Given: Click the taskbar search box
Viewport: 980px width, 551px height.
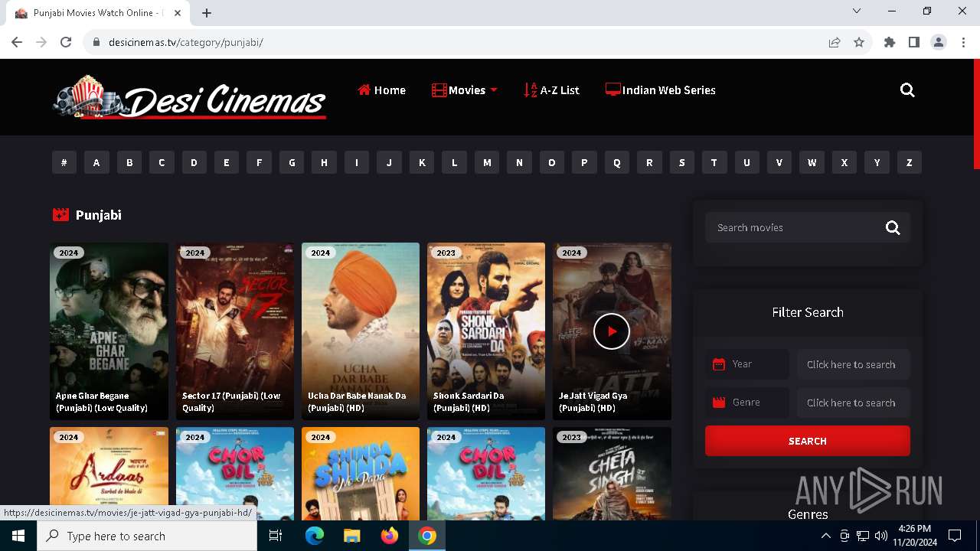Looking at the screenshot, I should click(147, 536).
